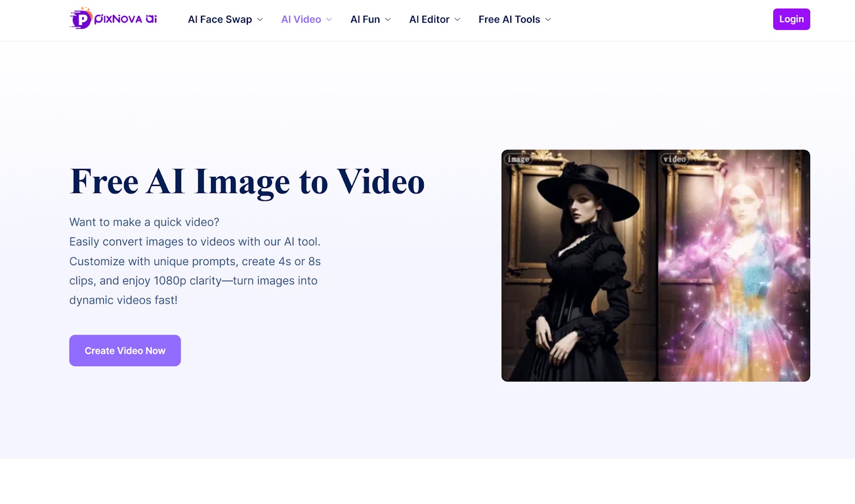The image size is (855, 504).
Task: Click the Login button
Action: pos(791,19)
